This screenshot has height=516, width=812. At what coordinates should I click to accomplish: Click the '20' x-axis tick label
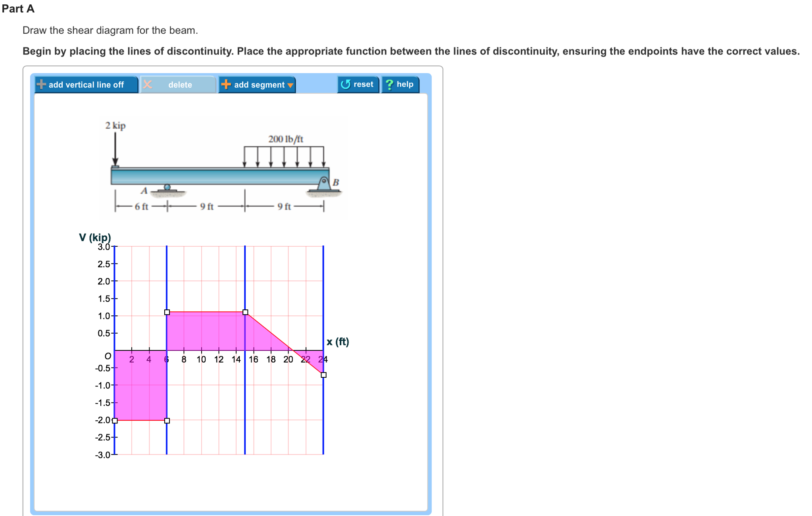pos(288,359)
